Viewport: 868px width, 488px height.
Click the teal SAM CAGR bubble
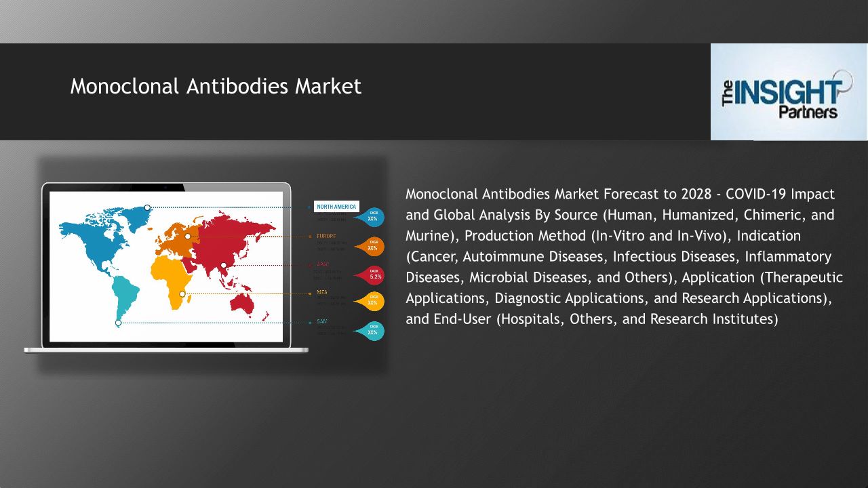tap(373, 331)
